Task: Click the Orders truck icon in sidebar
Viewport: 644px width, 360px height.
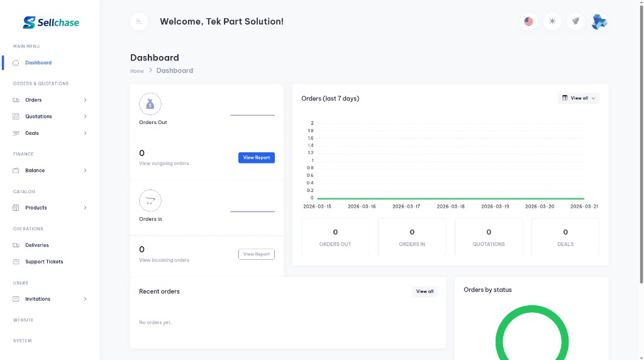Action: (16, 100)
